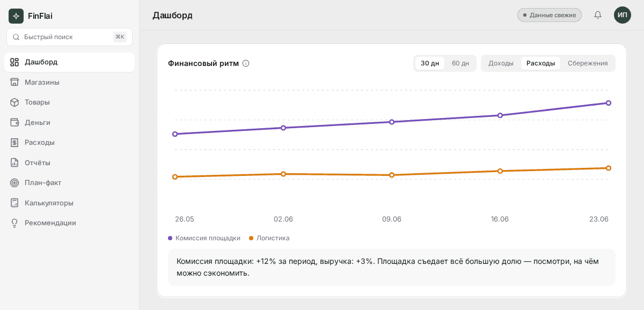Click purple legend dot for Комиссия площадки
The width and height of the screenshot is (644, 310).
[170, 238]
